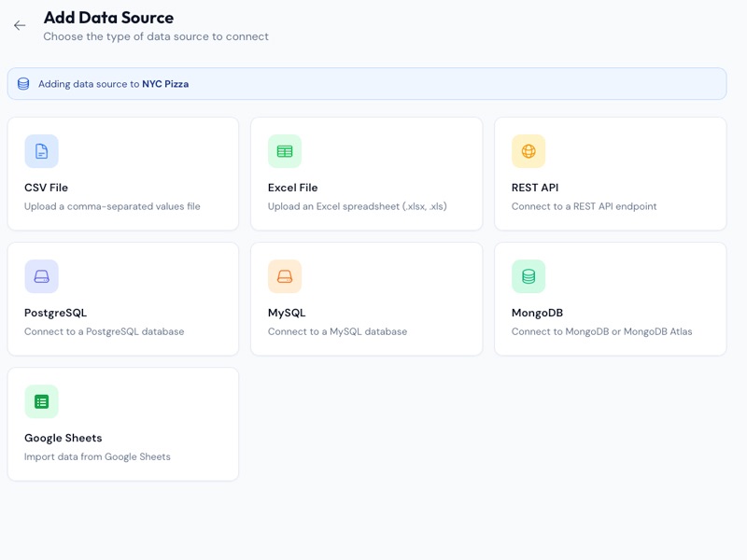The width and height of the screenshot is (747, 560).
Task: Click the database icon in the info banner
Action: coord(23,84)
